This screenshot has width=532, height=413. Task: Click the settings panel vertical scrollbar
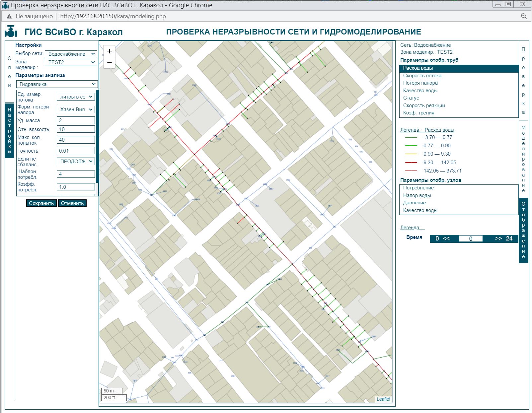(x=97, y=136)
